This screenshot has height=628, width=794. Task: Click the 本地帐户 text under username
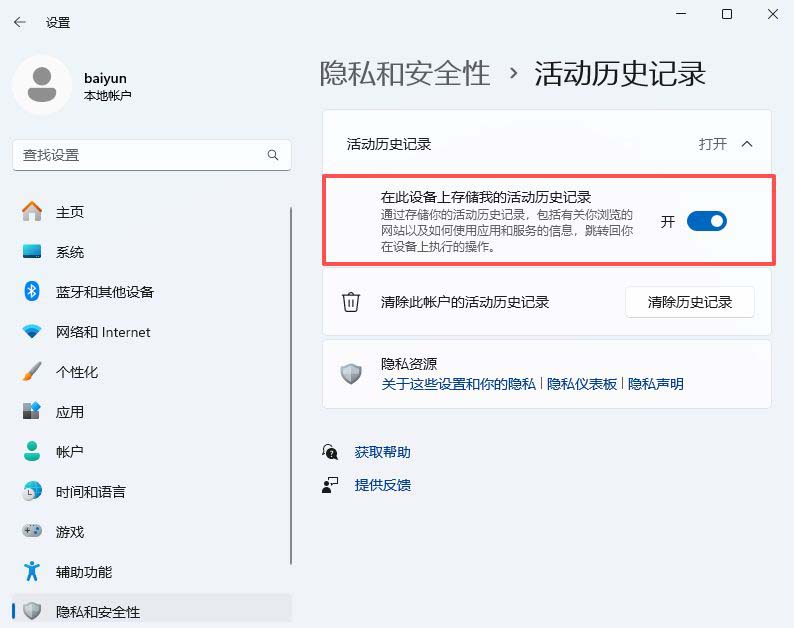(x=107, y=95)
